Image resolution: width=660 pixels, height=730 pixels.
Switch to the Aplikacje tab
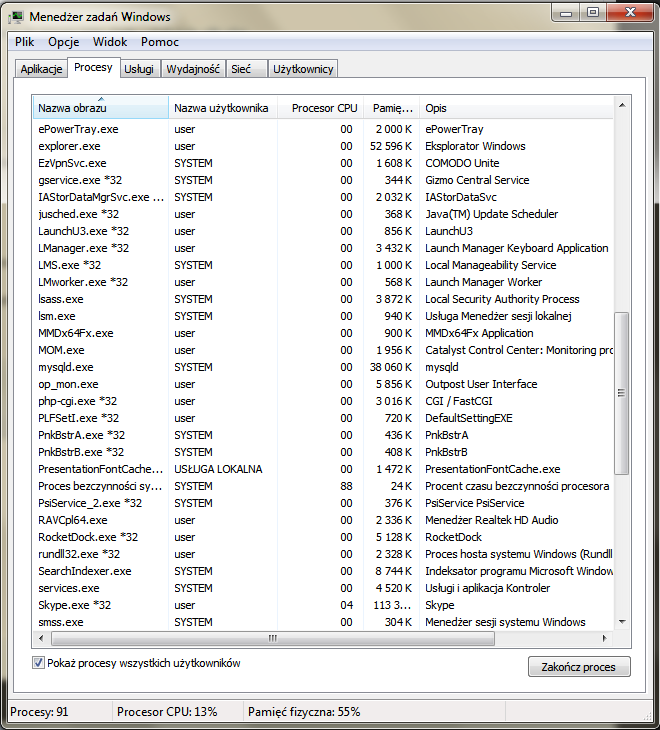point(41,69)
